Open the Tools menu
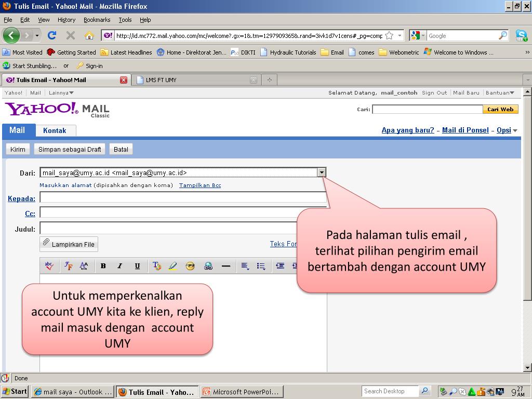 pos(125,20)
